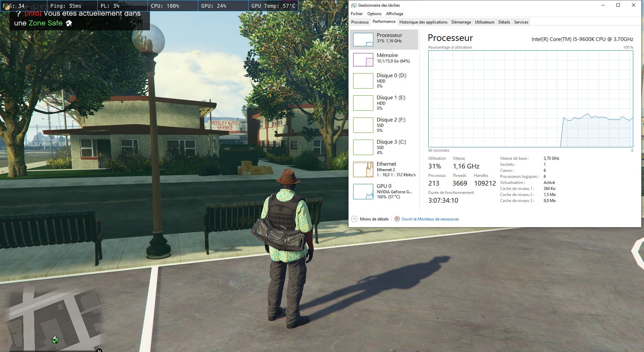Viewport: 644px width, 352px height.
Task: Click the north N marker on minimap
Action: tap(99, 350)
